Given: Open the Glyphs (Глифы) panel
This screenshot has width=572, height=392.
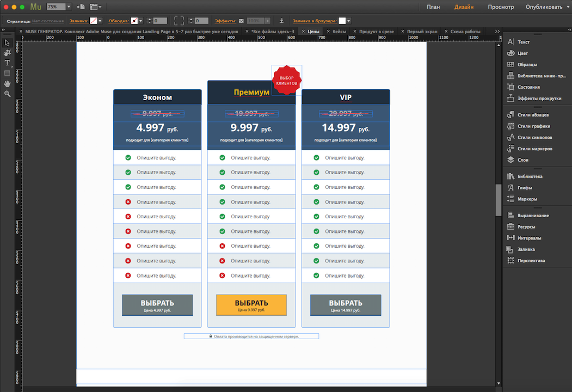Looking at the screenshot, I should (525, 188).
